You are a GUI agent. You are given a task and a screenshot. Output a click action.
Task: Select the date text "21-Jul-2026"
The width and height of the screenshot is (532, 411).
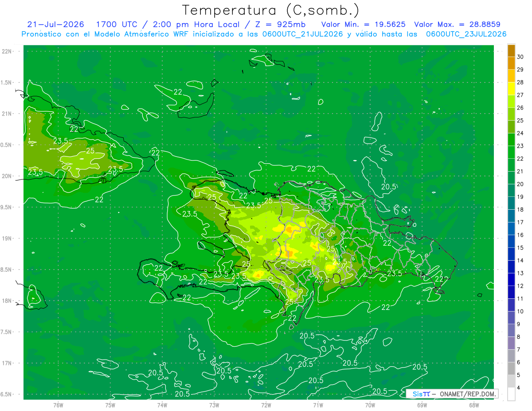55,24
